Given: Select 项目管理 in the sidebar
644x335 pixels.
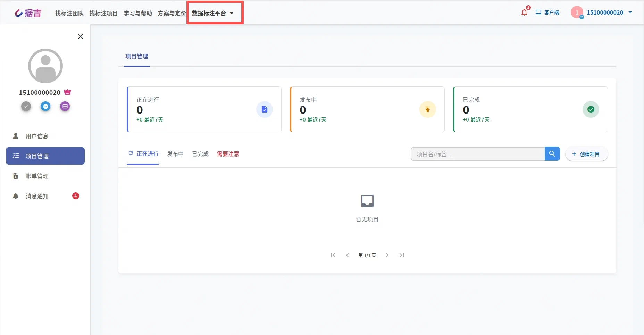Looking at the screenshot, I should [x=45, y=156].
